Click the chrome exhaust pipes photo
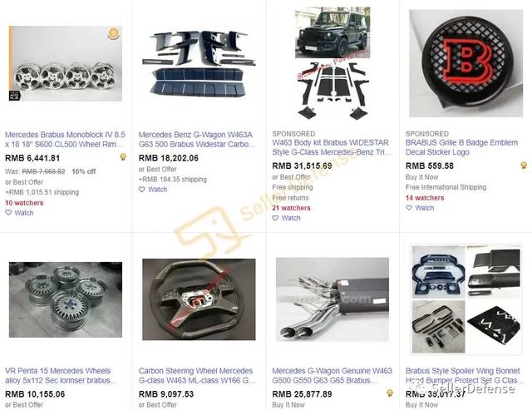Viewport: 532px width, 410px height. point(332,299)
